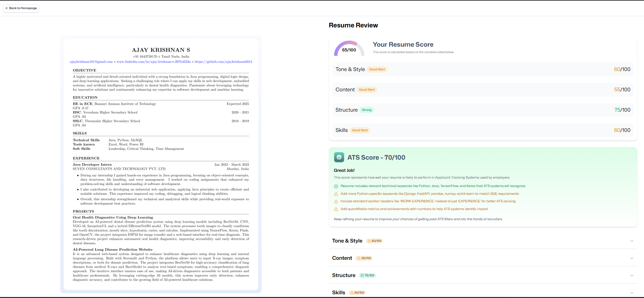Click the Tone & Style 60/100 warning badge

[374, 241]
